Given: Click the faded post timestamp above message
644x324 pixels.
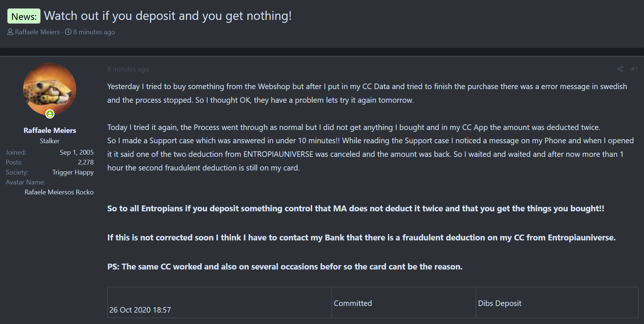Looking at the screenshot, I should [x=128, y=69].
